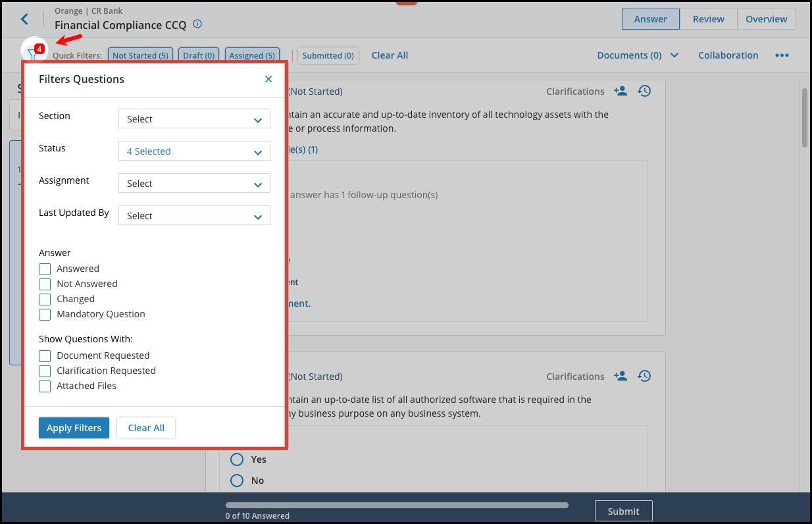Open the Section dropdown
This screenshot has height=524, width=812.
click(x=193, y=118)
